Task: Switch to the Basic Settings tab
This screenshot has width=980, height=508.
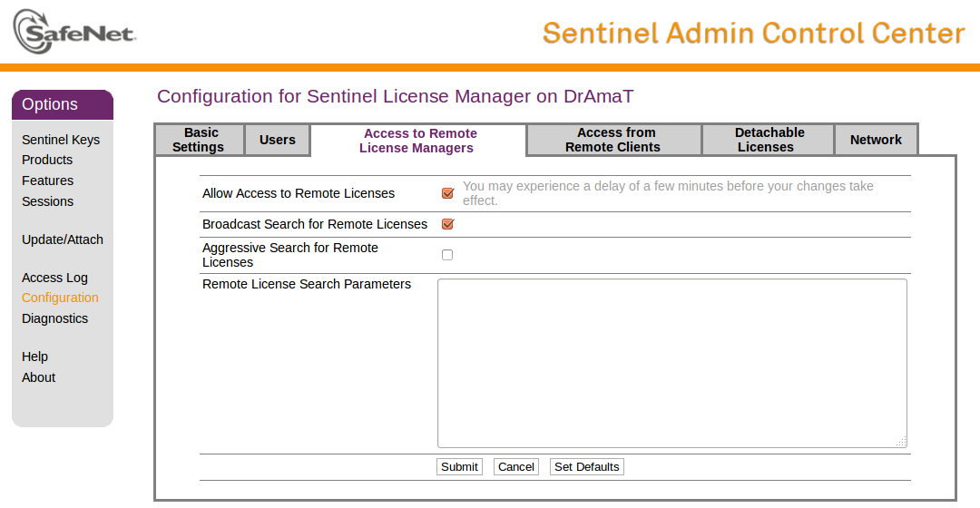Action: 199,140
